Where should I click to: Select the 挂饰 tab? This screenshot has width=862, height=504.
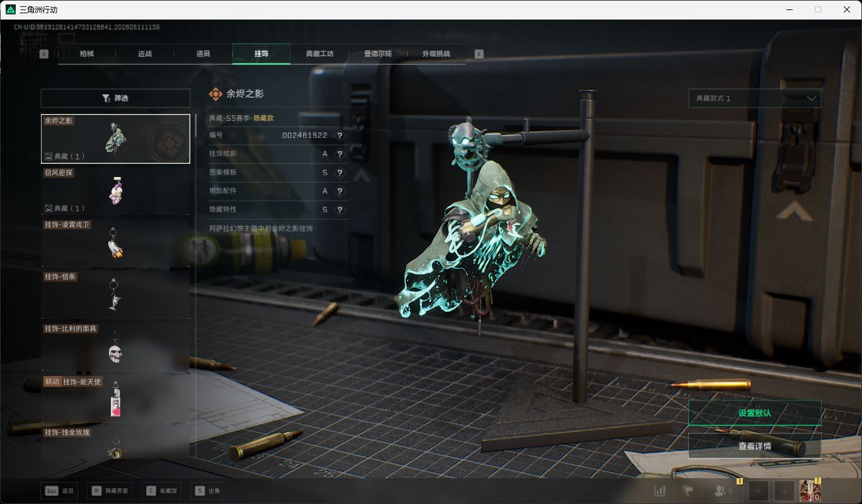tap(261, 54)
